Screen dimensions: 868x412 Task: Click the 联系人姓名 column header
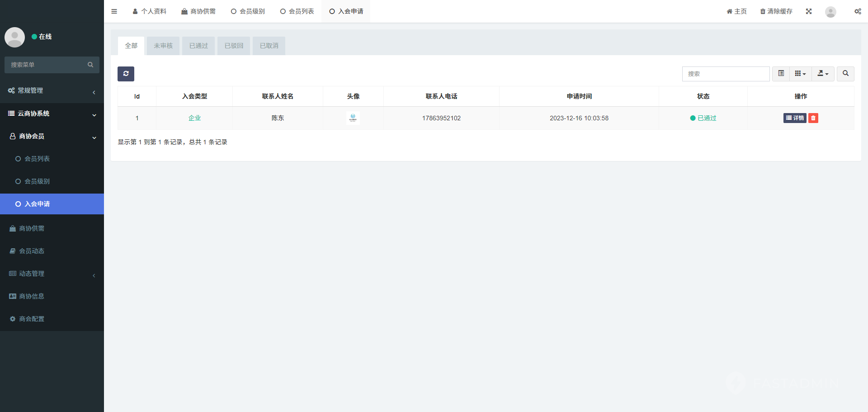click(x=278, y=96)
